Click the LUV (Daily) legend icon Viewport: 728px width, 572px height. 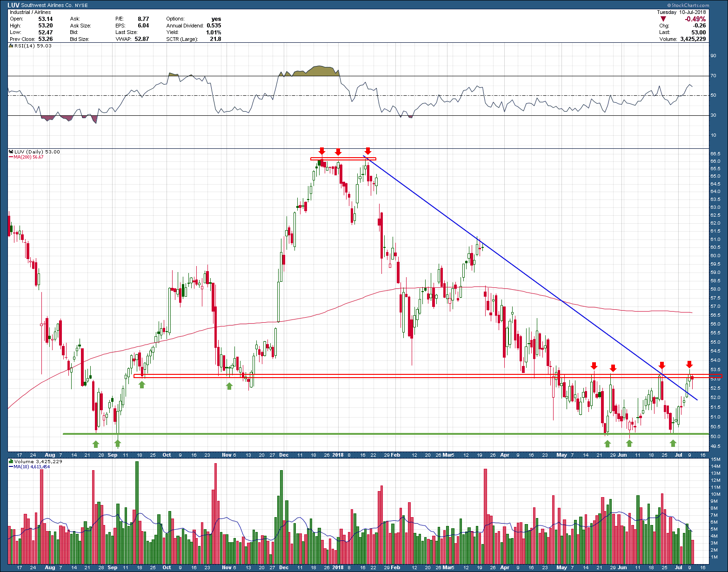12,152
